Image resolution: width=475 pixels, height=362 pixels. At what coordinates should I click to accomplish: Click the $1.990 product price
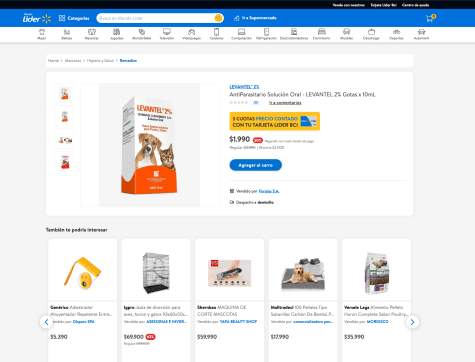coord(240,139)
